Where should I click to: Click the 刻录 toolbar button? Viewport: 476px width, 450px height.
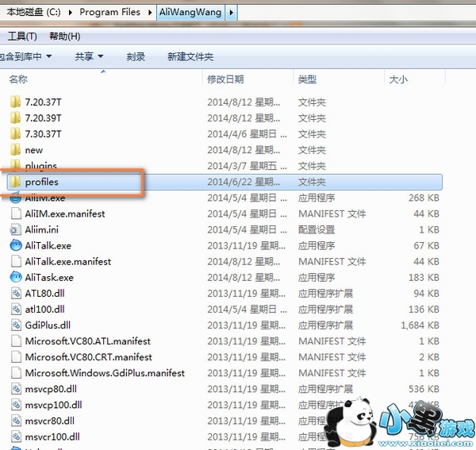coord(136,56)
